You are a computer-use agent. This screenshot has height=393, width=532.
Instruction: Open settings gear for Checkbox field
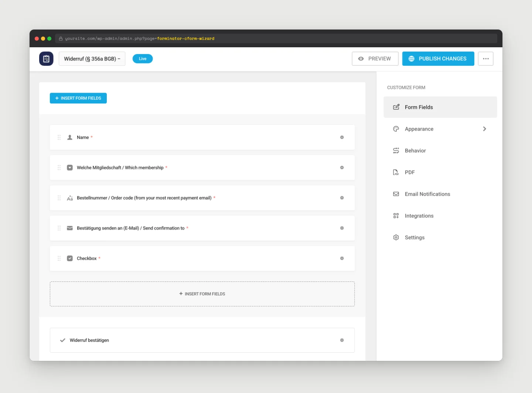[x=342, y=259]
